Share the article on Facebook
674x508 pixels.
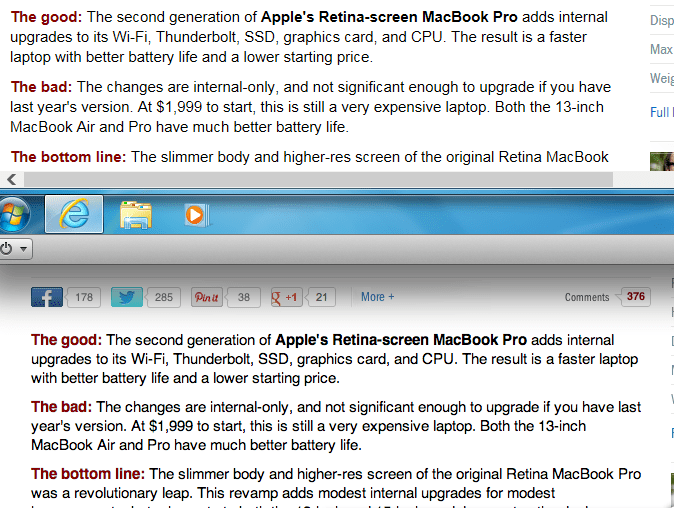click(47, 297)
